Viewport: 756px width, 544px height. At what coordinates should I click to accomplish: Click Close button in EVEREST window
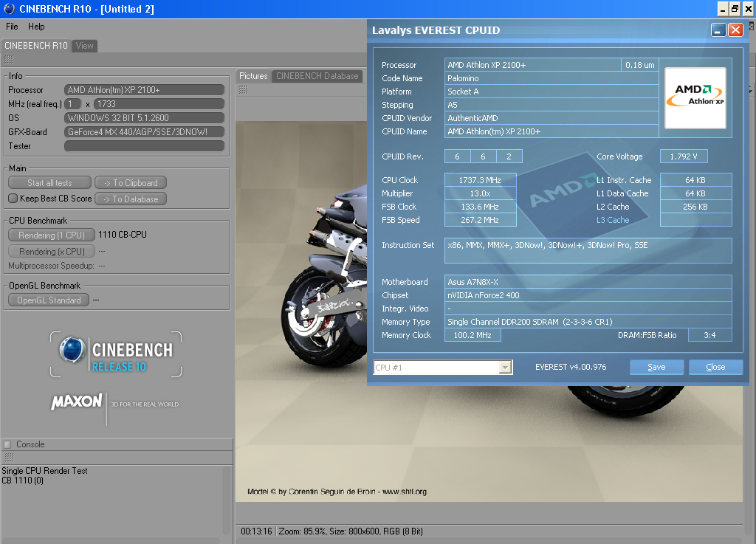[x=715, y=367]
